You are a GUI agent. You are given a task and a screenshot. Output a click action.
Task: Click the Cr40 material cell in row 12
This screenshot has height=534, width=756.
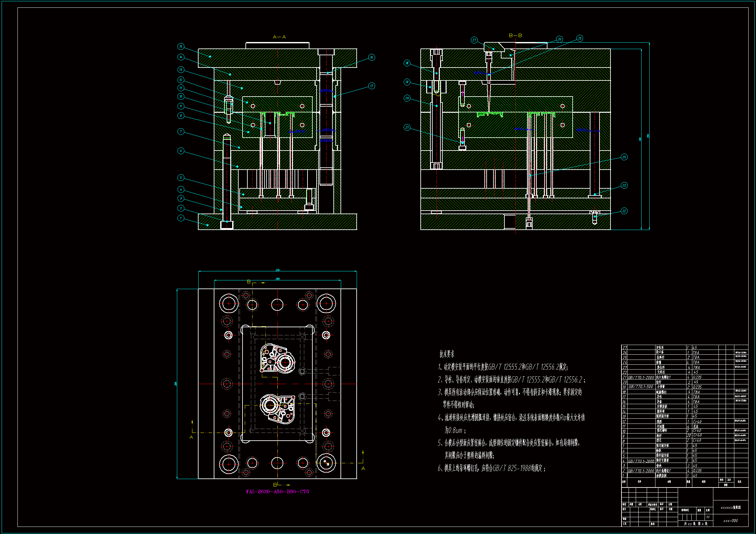(x=697, y=422)
